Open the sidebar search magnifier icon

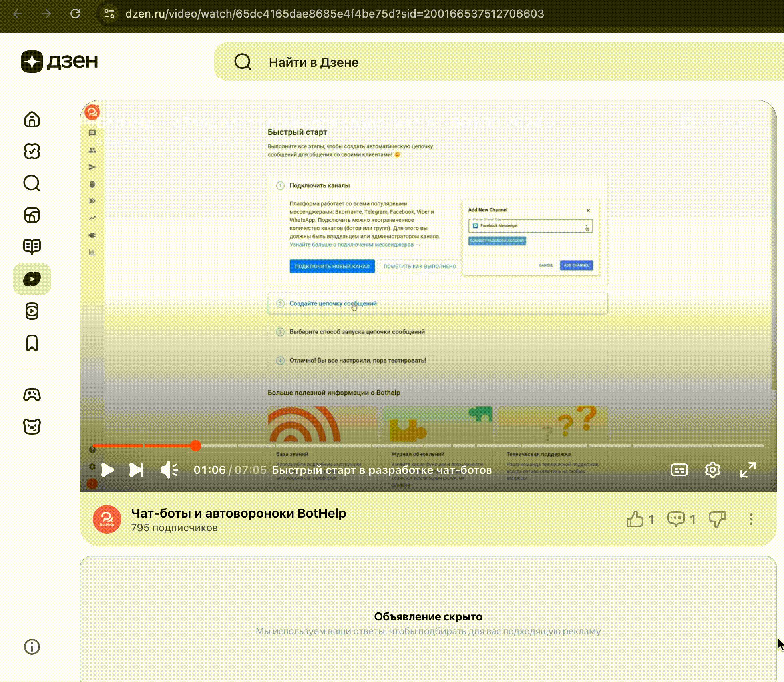32,183
